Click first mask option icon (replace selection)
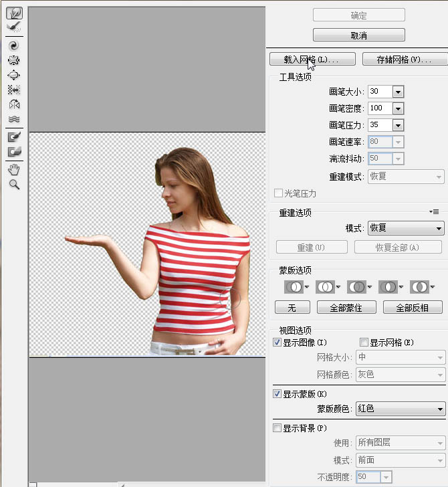 coord(294,287)
